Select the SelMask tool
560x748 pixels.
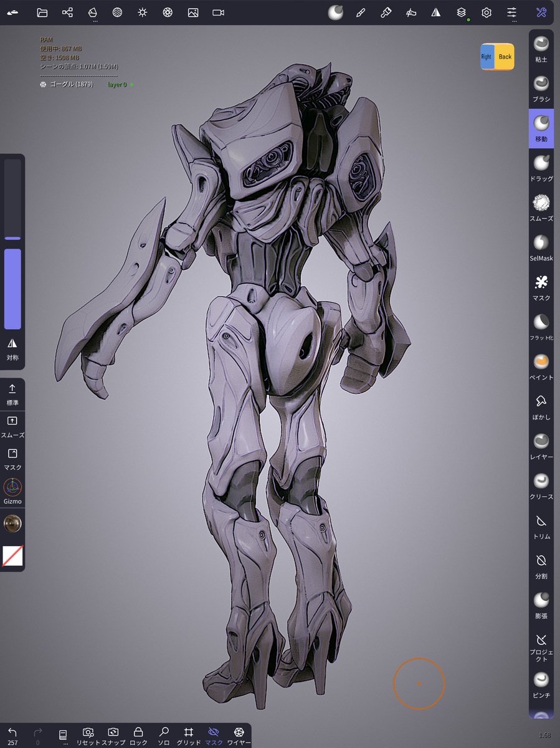(541, 248)
